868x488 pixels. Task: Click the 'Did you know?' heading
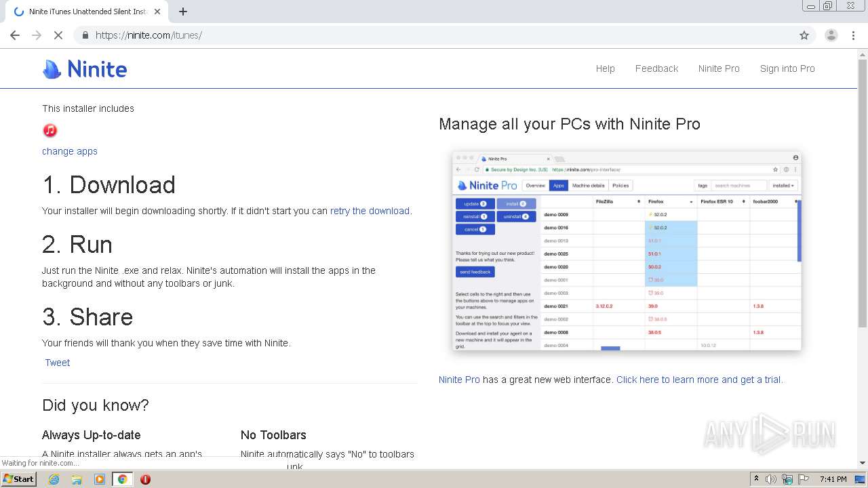96,405
